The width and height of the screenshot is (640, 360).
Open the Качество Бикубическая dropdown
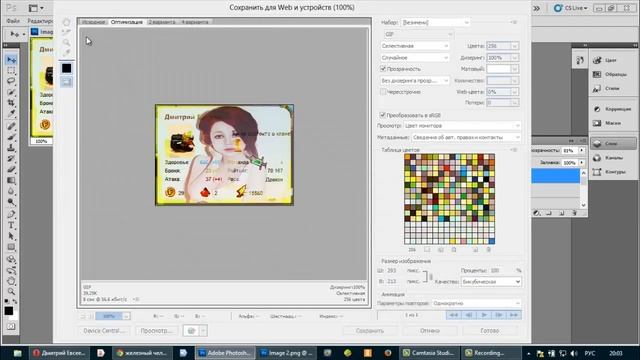[491, 282]
